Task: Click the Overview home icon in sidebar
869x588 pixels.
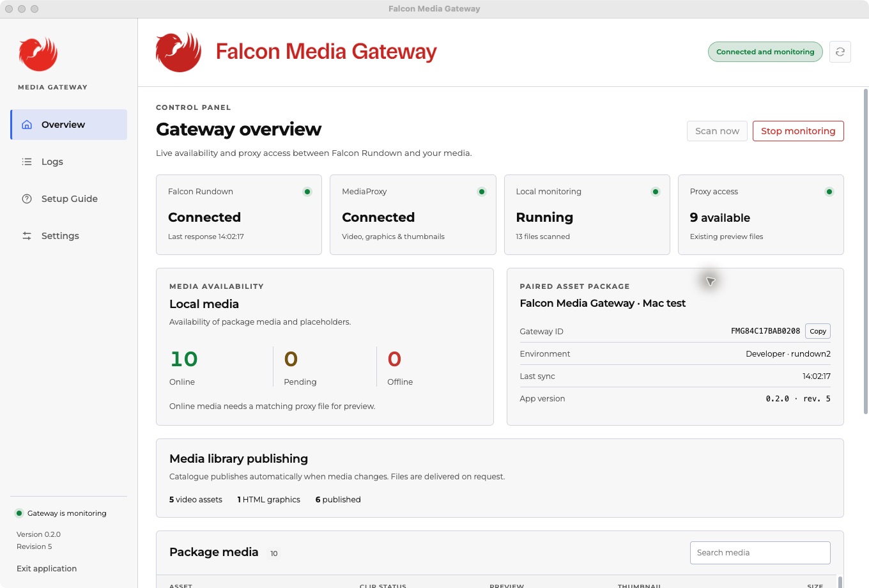Action: [x=27, y=125]
